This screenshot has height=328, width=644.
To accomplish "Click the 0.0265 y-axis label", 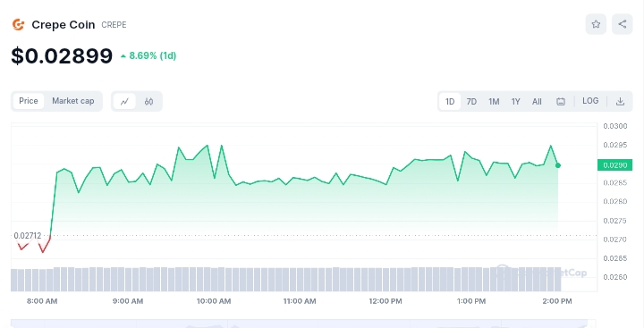I will (x=615, y=258).
